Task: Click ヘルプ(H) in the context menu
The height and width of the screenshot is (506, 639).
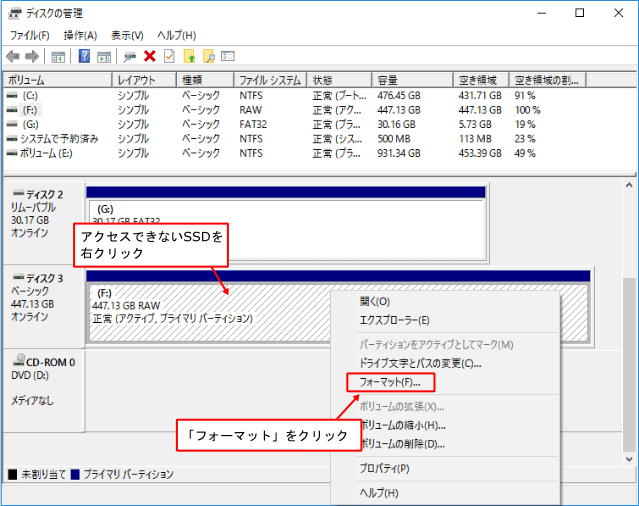Action: (x=379, y=493)
